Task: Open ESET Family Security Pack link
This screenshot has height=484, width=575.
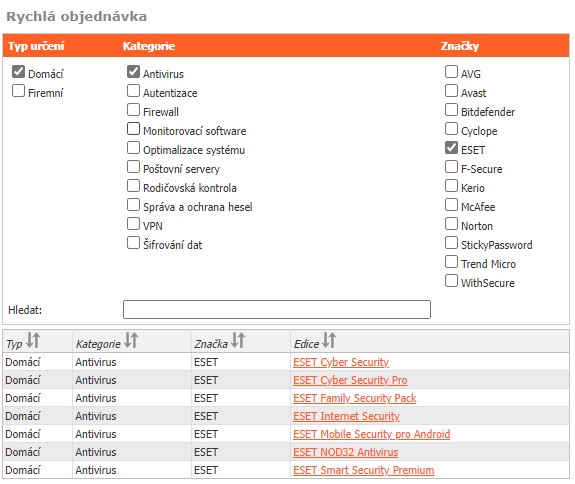Action: point(355,398)
